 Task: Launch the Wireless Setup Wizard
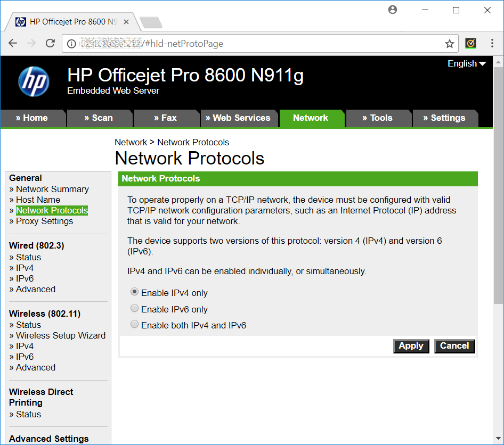(61, 335)
